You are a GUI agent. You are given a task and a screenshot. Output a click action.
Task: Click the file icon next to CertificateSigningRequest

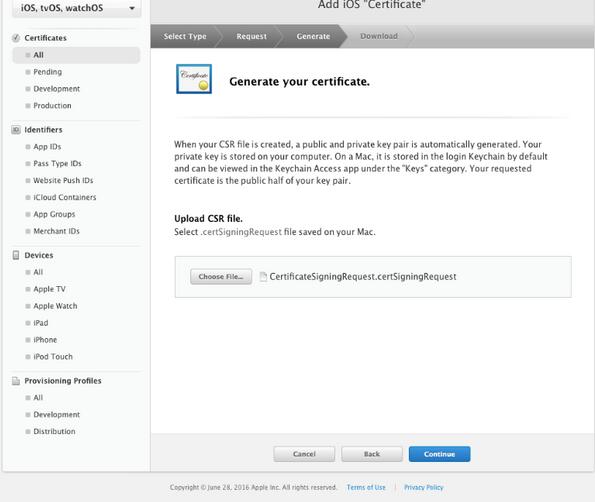click(x=263, y=277)
